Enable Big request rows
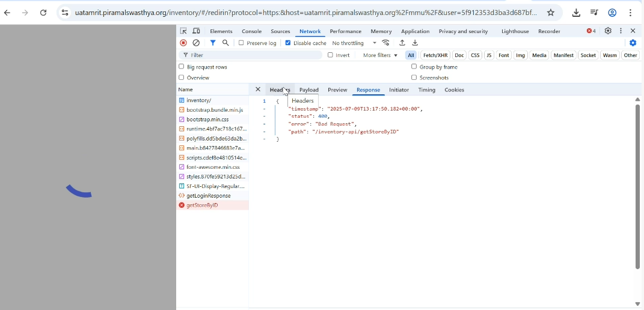 coord(181,67)
